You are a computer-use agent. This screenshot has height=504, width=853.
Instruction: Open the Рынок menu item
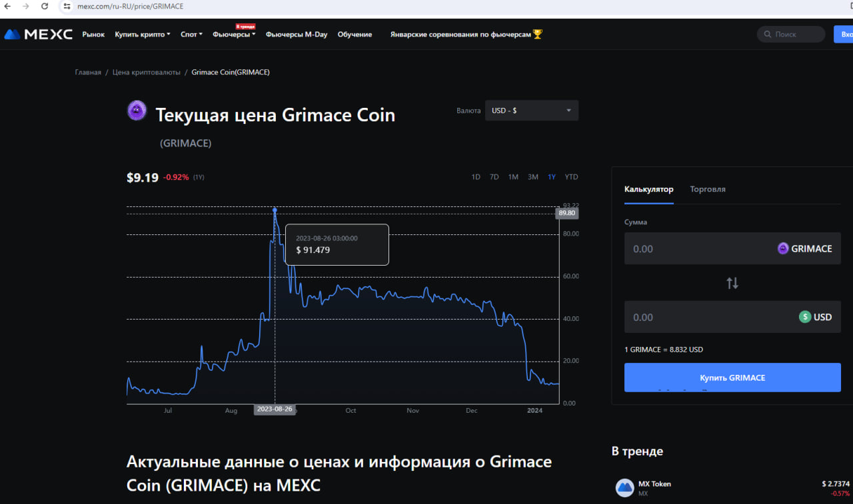click(93, 34)
